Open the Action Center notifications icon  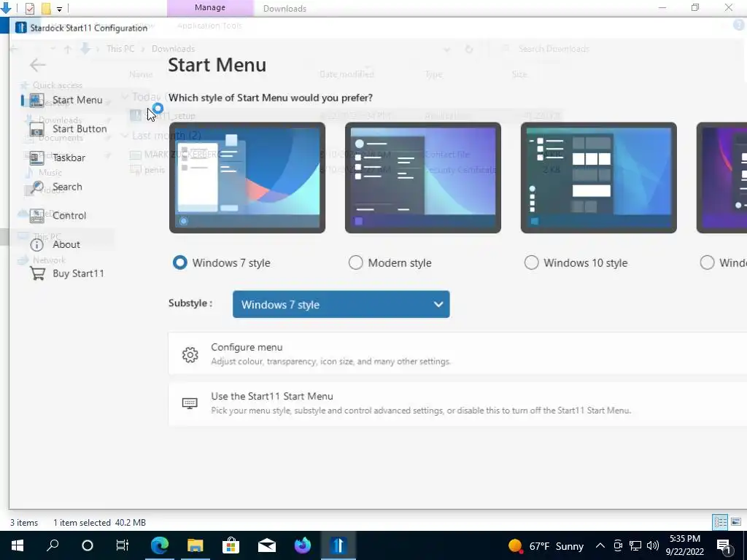(724, 546)
